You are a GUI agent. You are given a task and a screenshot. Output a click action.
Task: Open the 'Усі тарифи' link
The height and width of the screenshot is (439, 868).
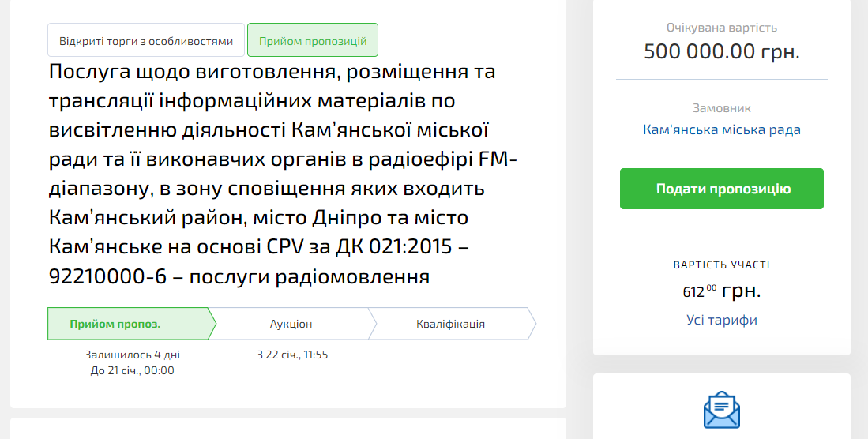[x=721, y=320]
